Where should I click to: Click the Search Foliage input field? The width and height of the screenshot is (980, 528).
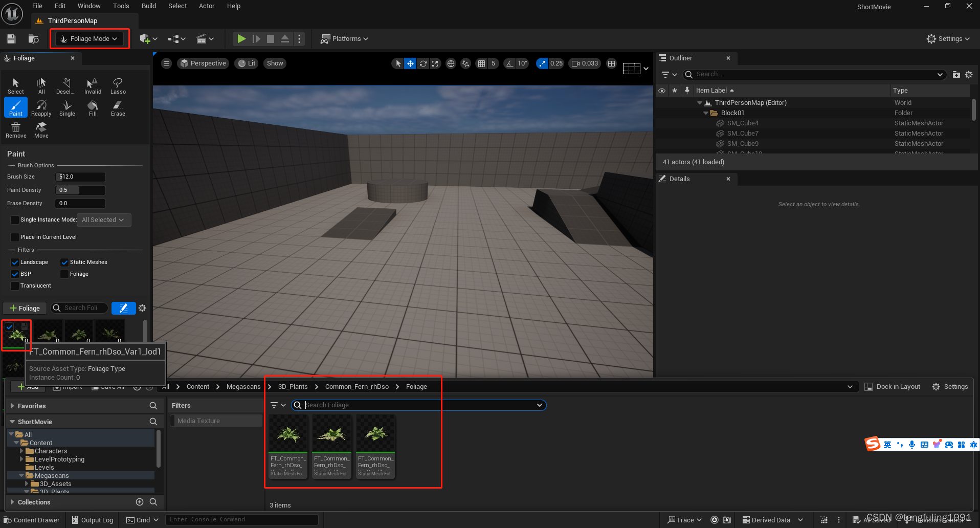coord(419,405)
